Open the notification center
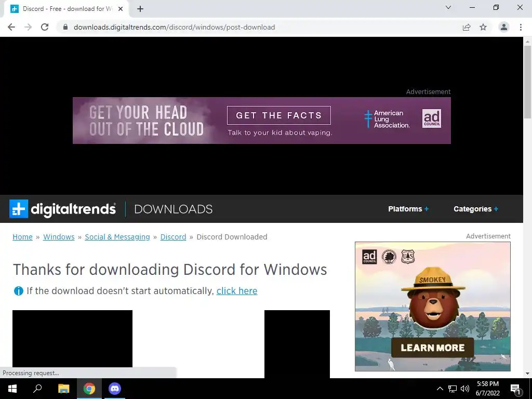Screen dimensions: 532x399 (516, 389)
